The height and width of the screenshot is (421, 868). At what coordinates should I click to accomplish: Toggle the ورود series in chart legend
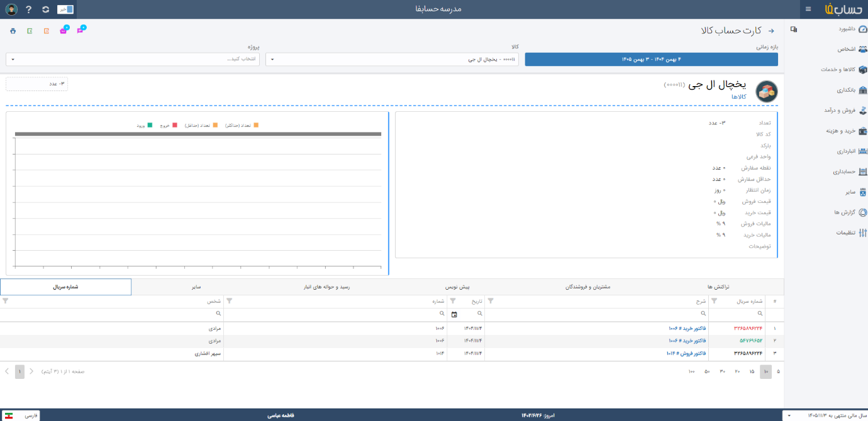[145, 126]
